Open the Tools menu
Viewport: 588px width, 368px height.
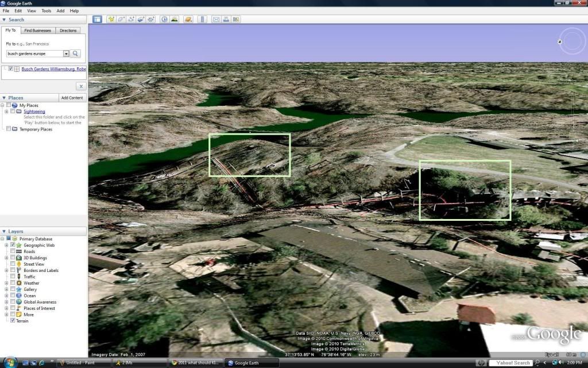(x=46, y=11)
